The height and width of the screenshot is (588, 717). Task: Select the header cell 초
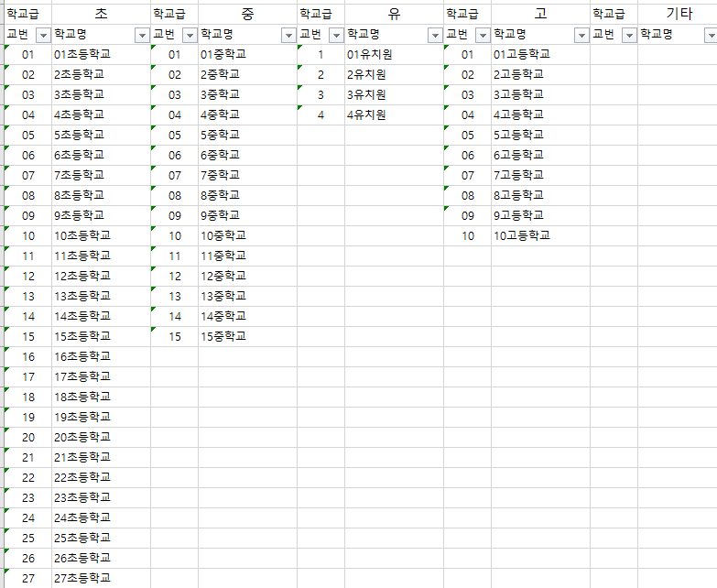coord(101,14)
